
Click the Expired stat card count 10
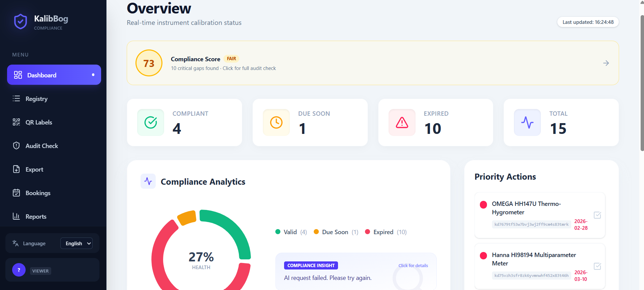(x=433, y=129)
